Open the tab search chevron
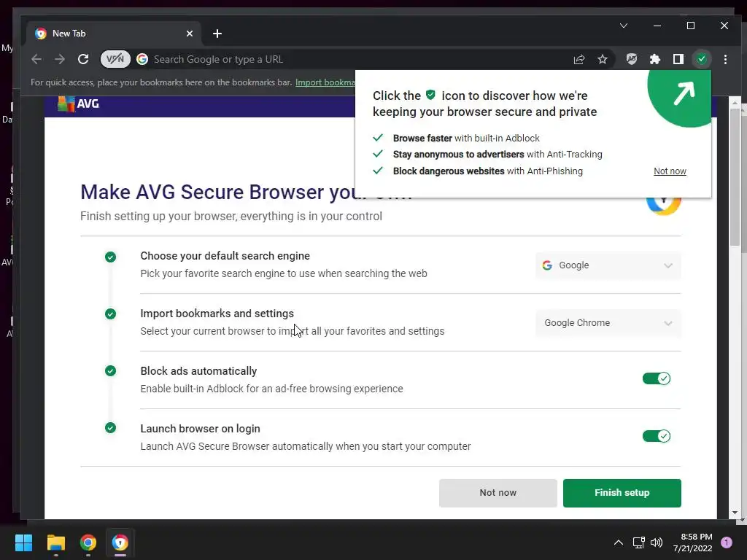Viewport: 747px width, 560px height. 623,26
